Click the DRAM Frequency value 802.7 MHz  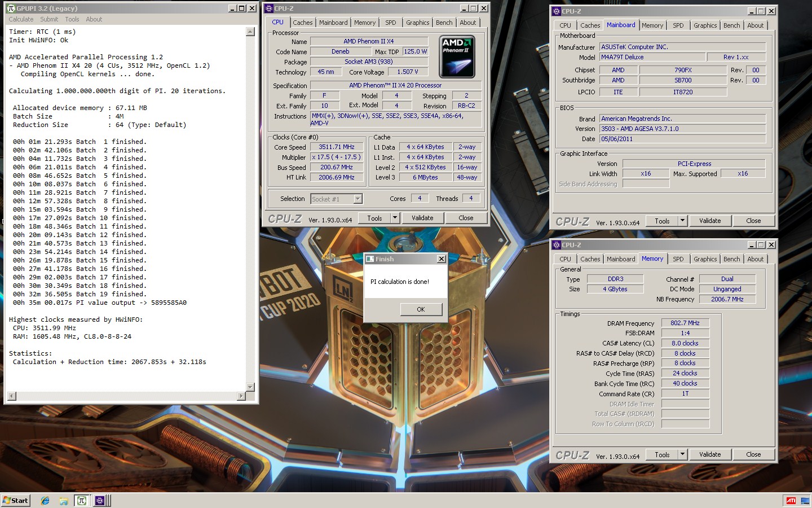tap(685, 323)
